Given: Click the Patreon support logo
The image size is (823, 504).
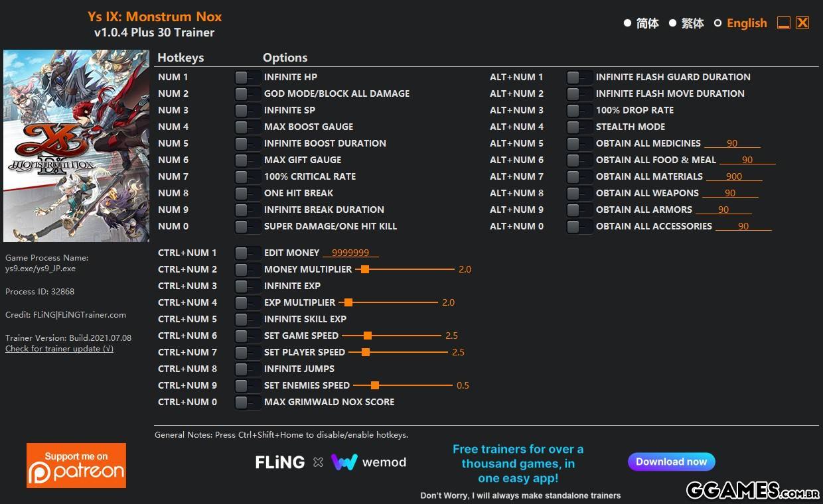Looking at the screenshot, I should (76, 466).
